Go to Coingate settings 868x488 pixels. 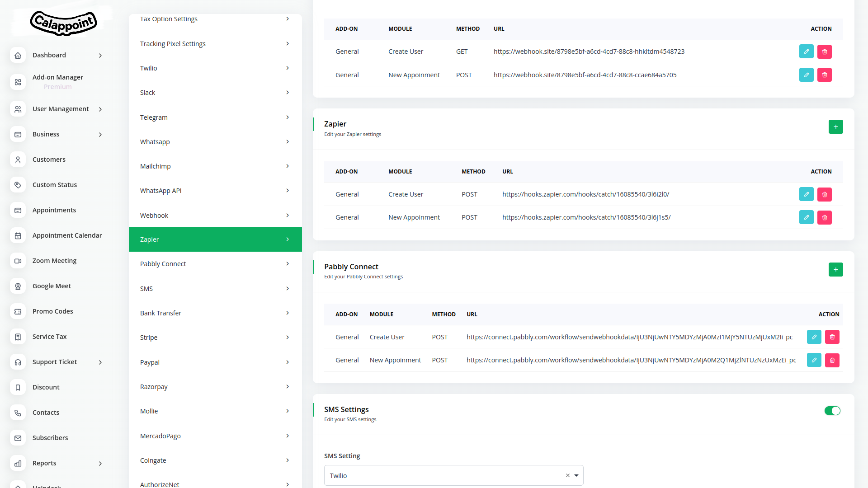(x=215, y=460)
